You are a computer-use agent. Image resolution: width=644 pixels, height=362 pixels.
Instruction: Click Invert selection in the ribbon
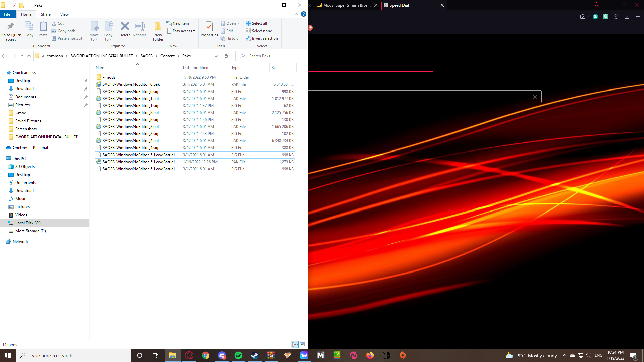click(262, 38)
